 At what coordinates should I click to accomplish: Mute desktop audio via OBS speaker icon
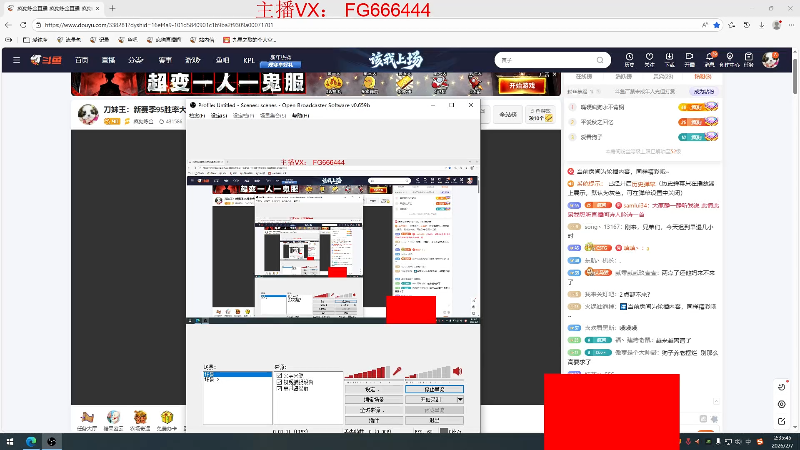pyautogui.click(x=458, y=371)
